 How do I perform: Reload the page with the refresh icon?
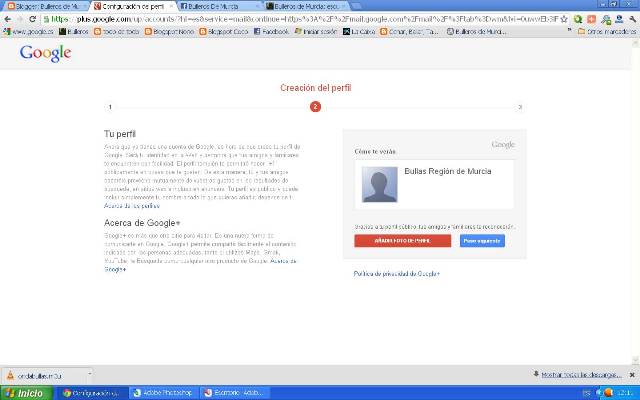coord(33,19)
